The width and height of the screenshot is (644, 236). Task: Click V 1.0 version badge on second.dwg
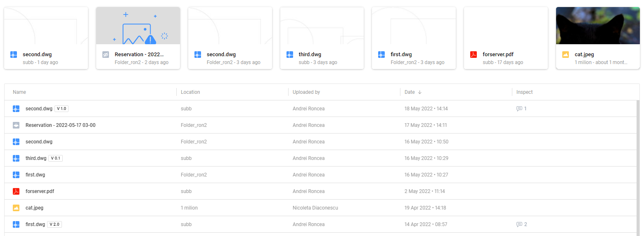click(x=61, y=109)
